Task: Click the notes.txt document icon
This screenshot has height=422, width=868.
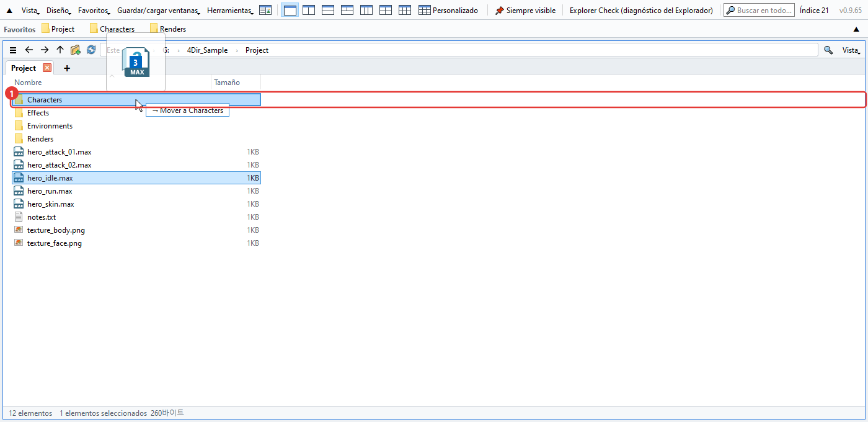Action: pos(19,217)
